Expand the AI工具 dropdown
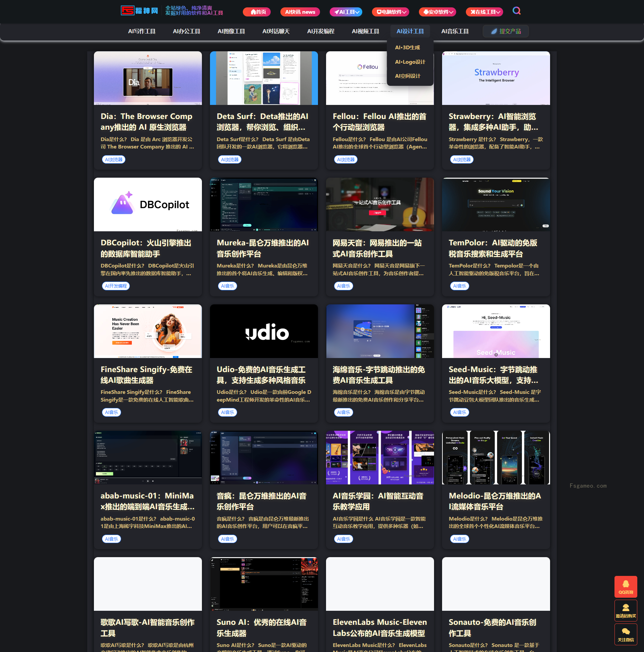This screenshot has height=652, width=644. (346, 12)
